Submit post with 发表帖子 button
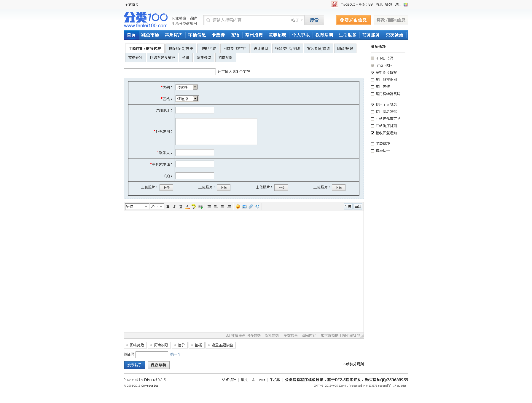The height and width of the screenshot is (403, 532). (x=135, y=365)
